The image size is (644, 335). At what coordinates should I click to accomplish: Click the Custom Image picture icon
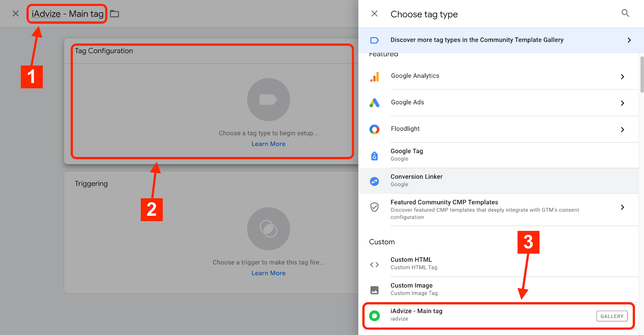click(374, 290)
